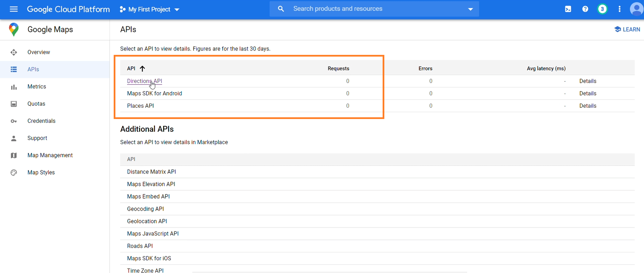Open Support in the sidebar
This screenshot has width=644, height=273.
(37, 138)
